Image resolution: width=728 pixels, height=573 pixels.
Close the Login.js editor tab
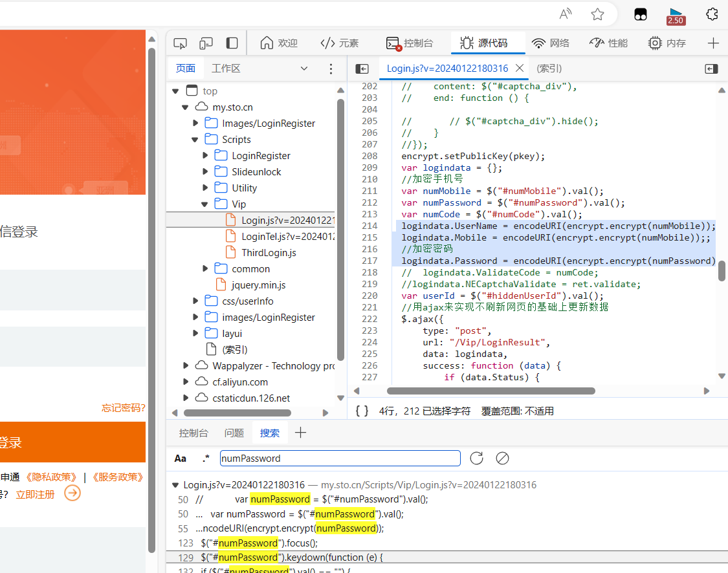tap(520, 68)
